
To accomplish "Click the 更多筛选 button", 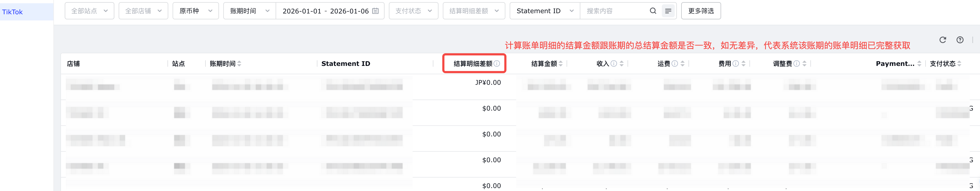I will [x=701, y=11].
